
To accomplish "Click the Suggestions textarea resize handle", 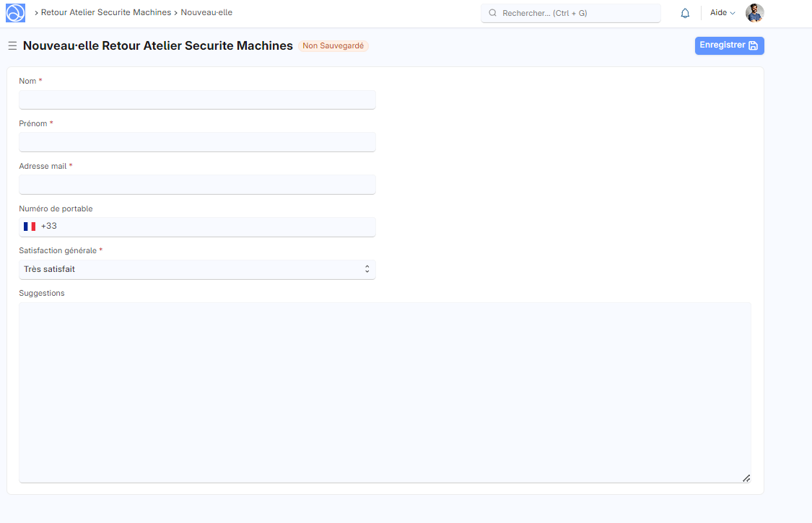I will click(x=746, y=478).
